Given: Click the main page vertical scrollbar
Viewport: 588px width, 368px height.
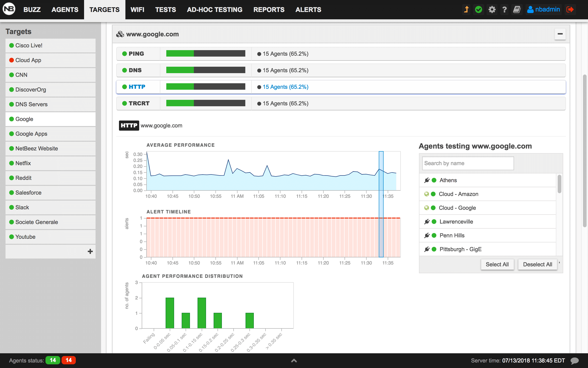Looking at the screenshot, I should [585, 151].
